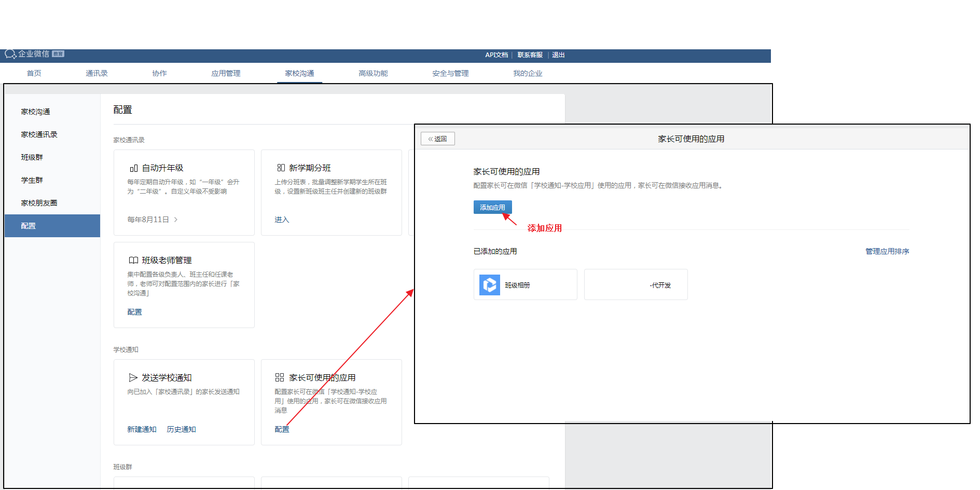980x490 pixels.
Task: Click the 自动升年级 card icon
Action: point(133,168)
